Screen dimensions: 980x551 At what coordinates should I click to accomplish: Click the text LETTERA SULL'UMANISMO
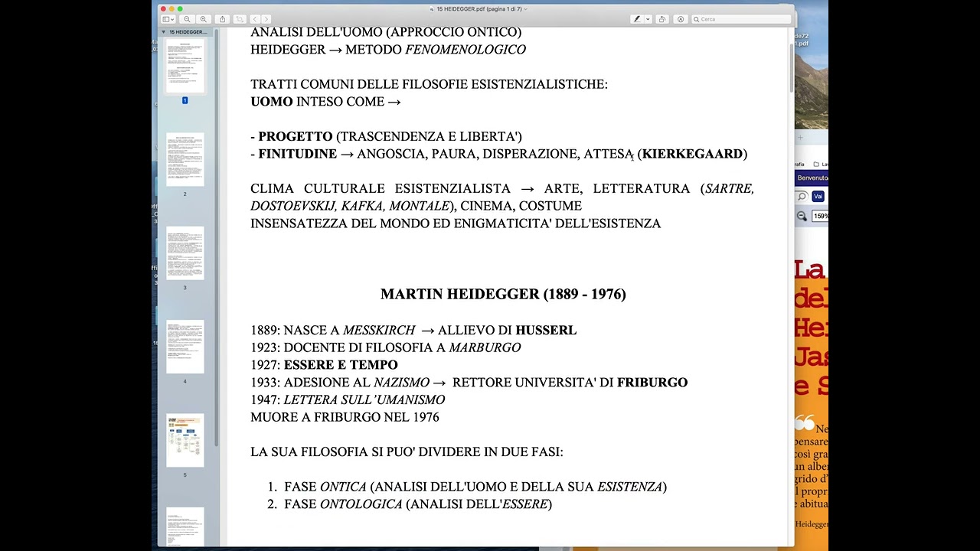pos(364,399)
